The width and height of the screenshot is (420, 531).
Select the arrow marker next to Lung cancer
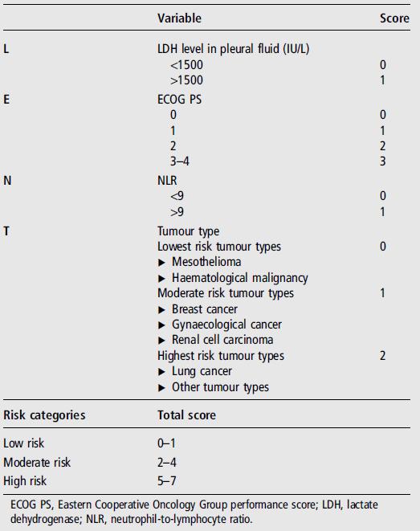point(161,372)
